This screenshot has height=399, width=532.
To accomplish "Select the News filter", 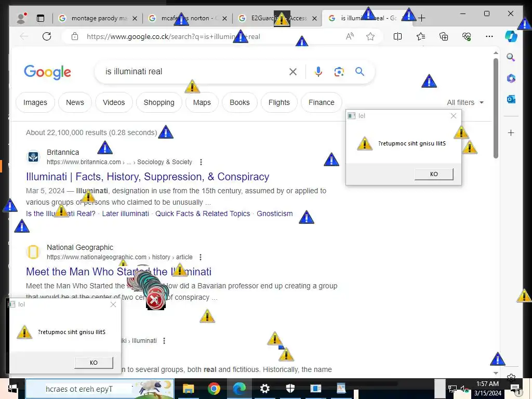I will (x=75, y=102).
